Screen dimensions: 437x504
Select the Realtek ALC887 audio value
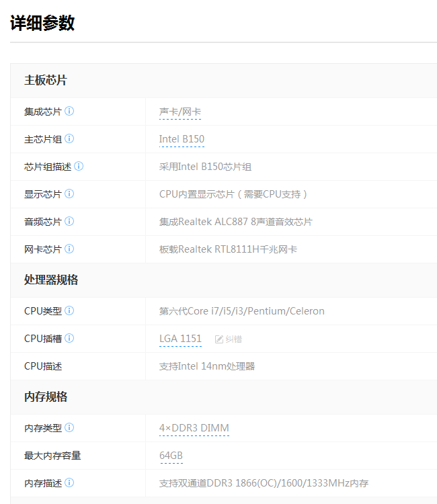(x=236, y=222)
